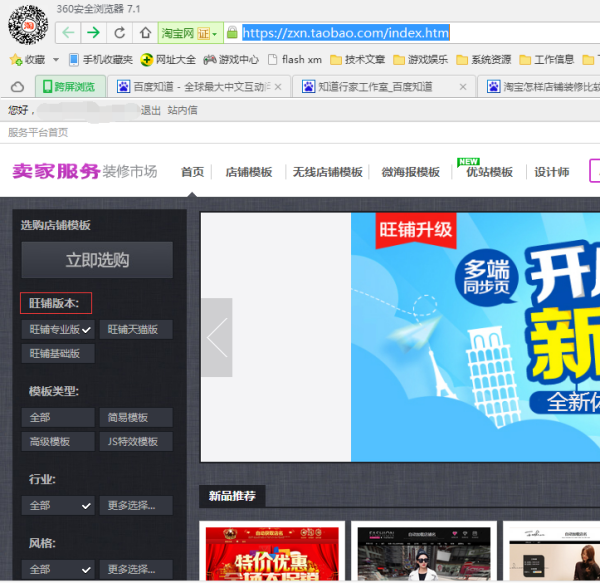Viewport: 600px width, 583px height.
Task: Open 店铺模板 navigation item
Action: [x=249, y=172]
